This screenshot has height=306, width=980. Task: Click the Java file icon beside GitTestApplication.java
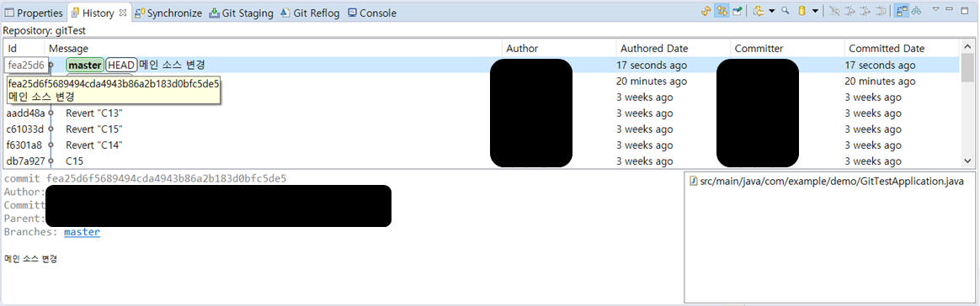(693, 181)
